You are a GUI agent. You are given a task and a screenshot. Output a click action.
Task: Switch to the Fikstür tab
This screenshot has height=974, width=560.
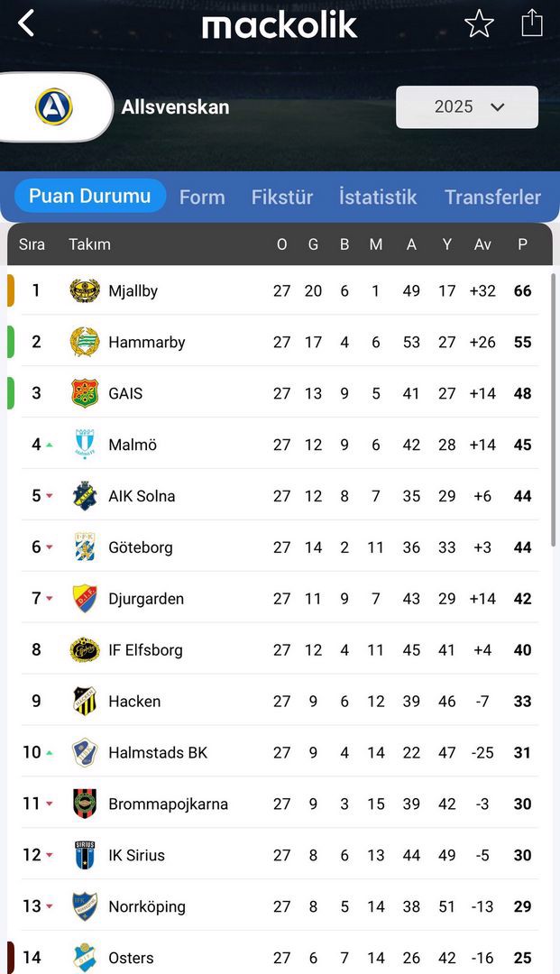click(282, 197)
